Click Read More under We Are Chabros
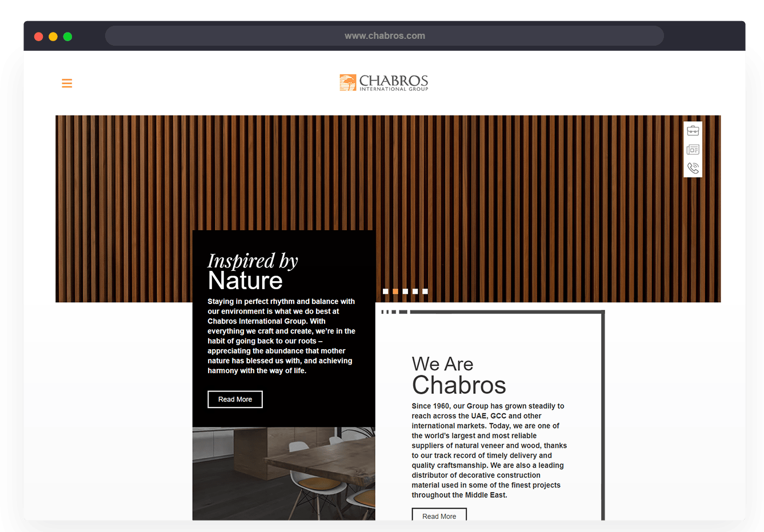Image resolution: width=764 pixels, height=532 pixels. [439, 515]
